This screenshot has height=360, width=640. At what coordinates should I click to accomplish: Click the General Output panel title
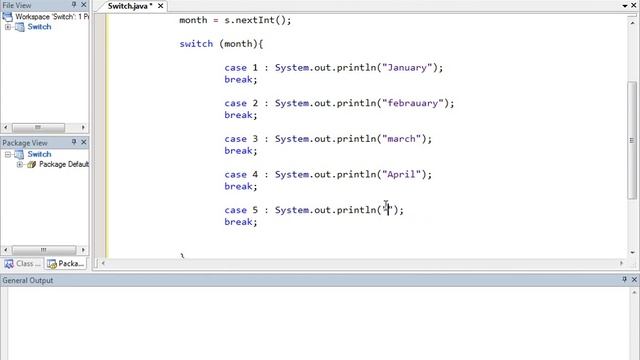click(x=28, y=280)
